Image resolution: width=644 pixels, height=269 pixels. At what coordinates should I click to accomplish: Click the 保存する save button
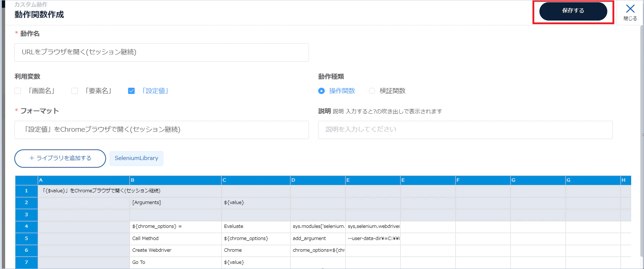pyautogui.click(x=573, y=11)
